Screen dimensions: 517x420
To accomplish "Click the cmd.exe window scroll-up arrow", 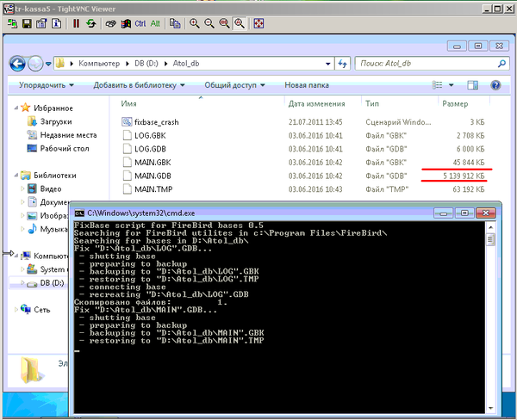I will 490,227.
